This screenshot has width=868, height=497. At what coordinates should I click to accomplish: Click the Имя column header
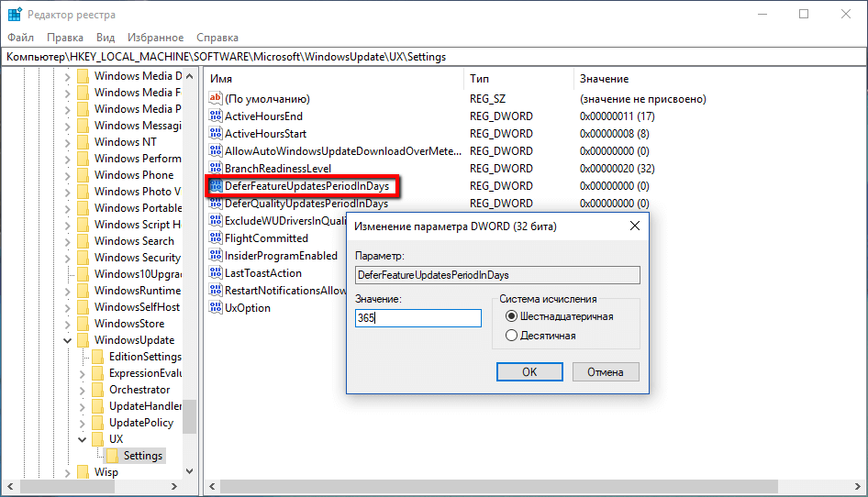[221, 79]
